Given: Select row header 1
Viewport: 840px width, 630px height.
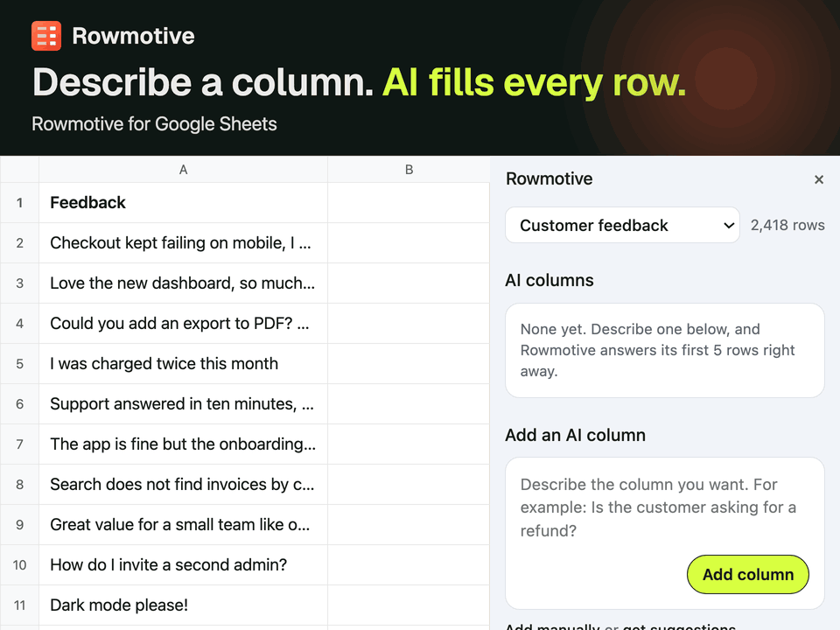Looking at the screenshot, I should (20, 202).
